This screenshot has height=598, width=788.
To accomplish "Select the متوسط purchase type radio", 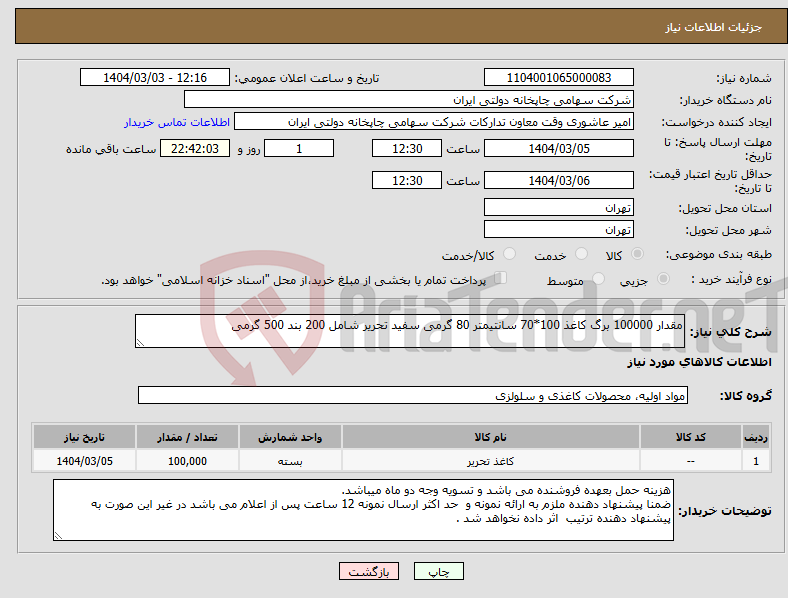I will (598, 278).
